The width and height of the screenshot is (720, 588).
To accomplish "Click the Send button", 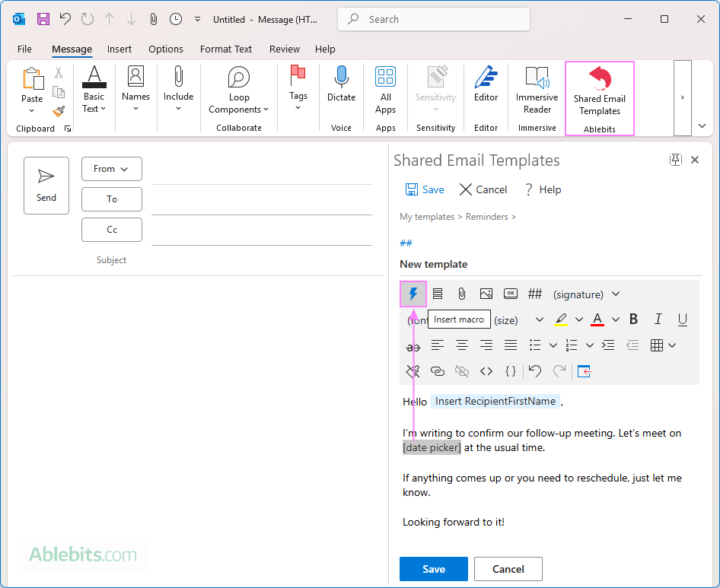I will click(x=46, y=186).
